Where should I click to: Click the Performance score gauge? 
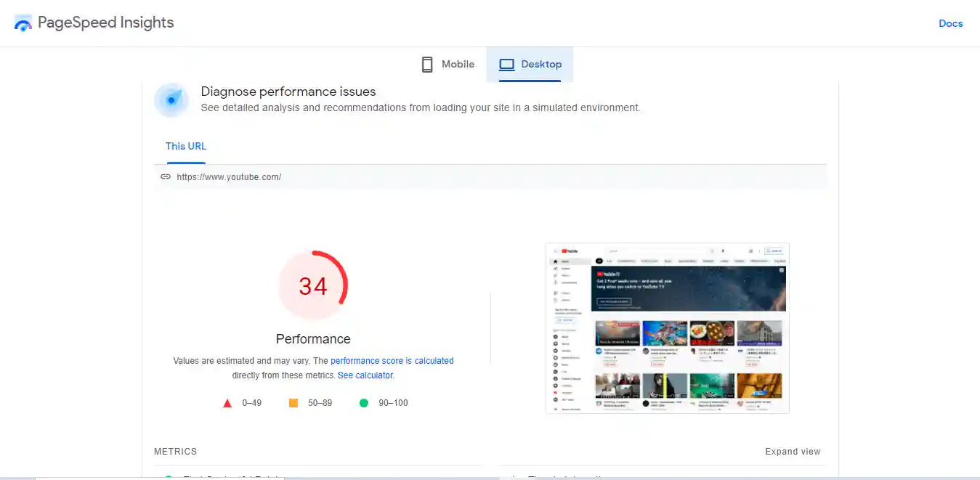pos(313,285)
